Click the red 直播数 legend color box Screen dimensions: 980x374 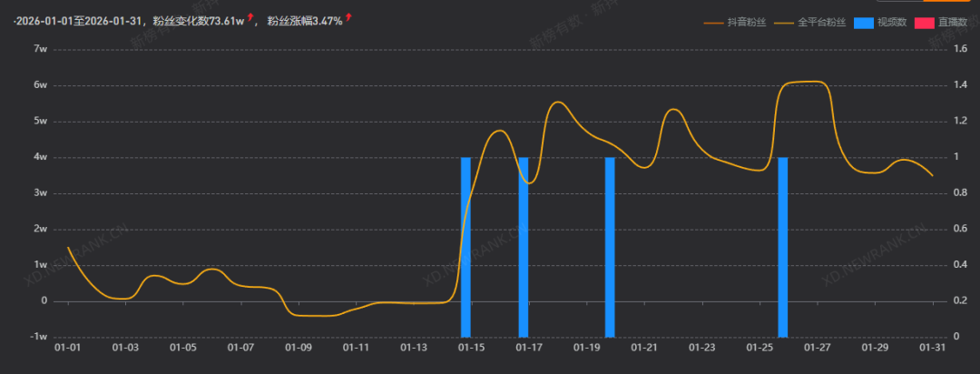click(x=926, y=22)
